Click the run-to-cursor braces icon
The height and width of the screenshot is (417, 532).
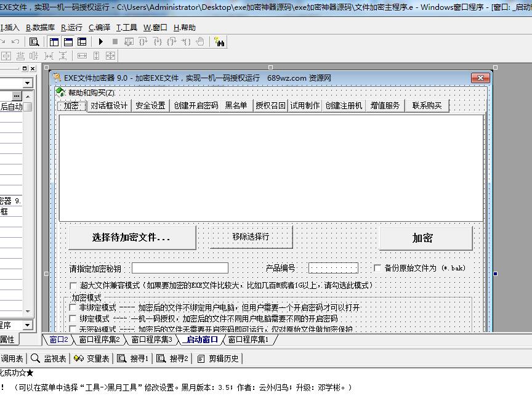point(186,42)
